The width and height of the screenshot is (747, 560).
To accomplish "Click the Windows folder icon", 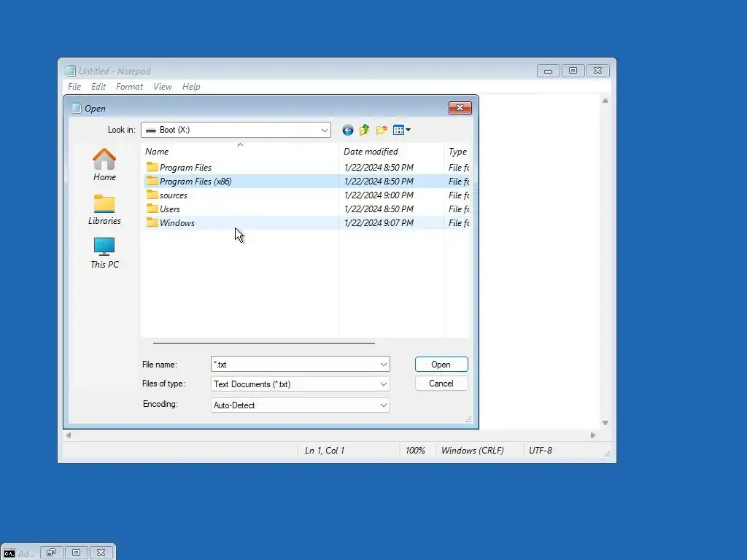I will pyautogui.click(x=152, y=222).
